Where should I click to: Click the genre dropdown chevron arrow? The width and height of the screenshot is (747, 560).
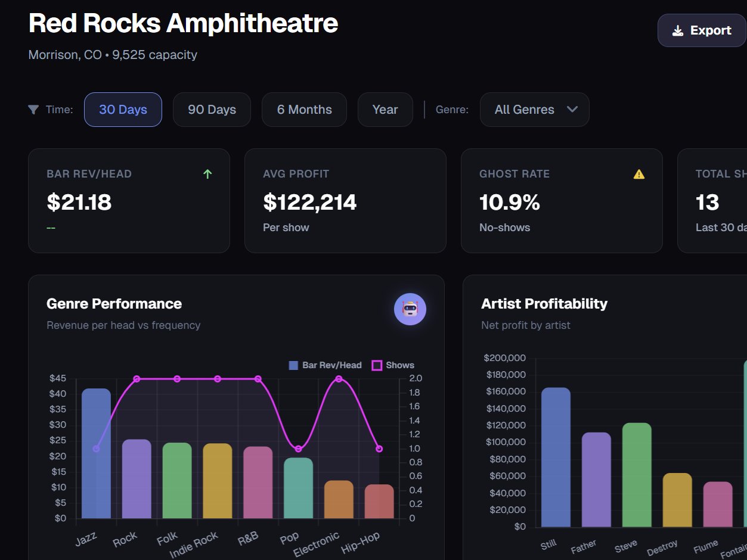point(572,110)
